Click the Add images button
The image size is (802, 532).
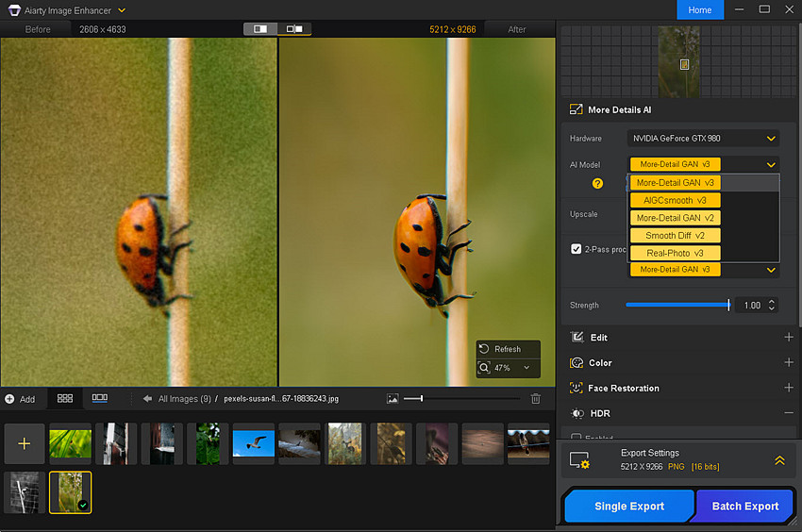[x=20, y=399]
